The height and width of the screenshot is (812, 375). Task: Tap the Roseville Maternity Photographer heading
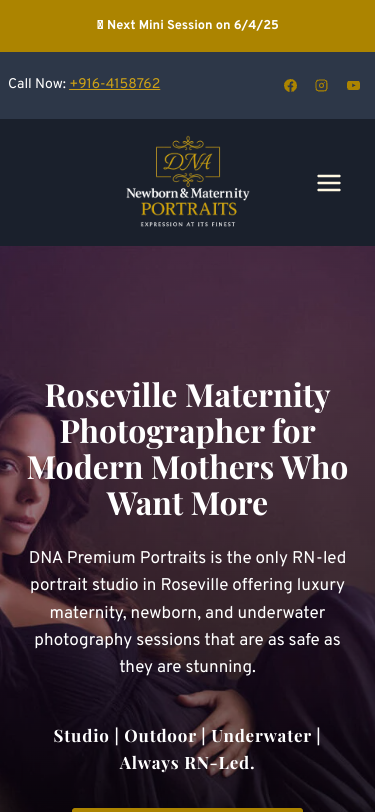[188, 449]
